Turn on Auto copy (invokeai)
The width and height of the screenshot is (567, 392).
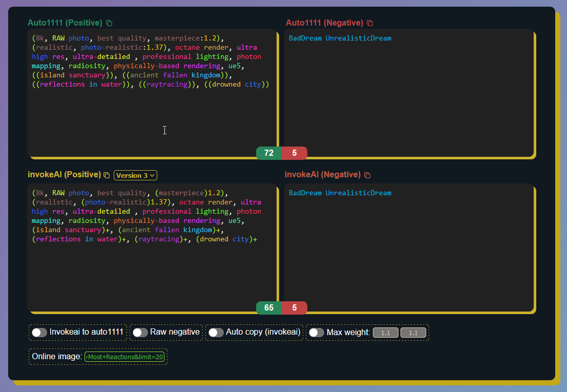(x=216, y=333)
